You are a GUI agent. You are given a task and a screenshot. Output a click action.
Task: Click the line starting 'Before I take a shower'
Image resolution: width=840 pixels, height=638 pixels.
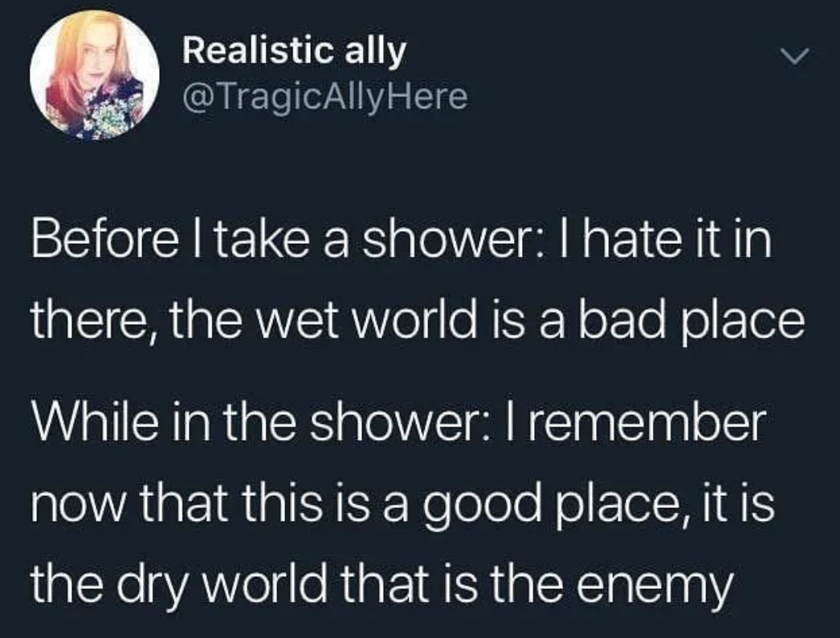402,240
